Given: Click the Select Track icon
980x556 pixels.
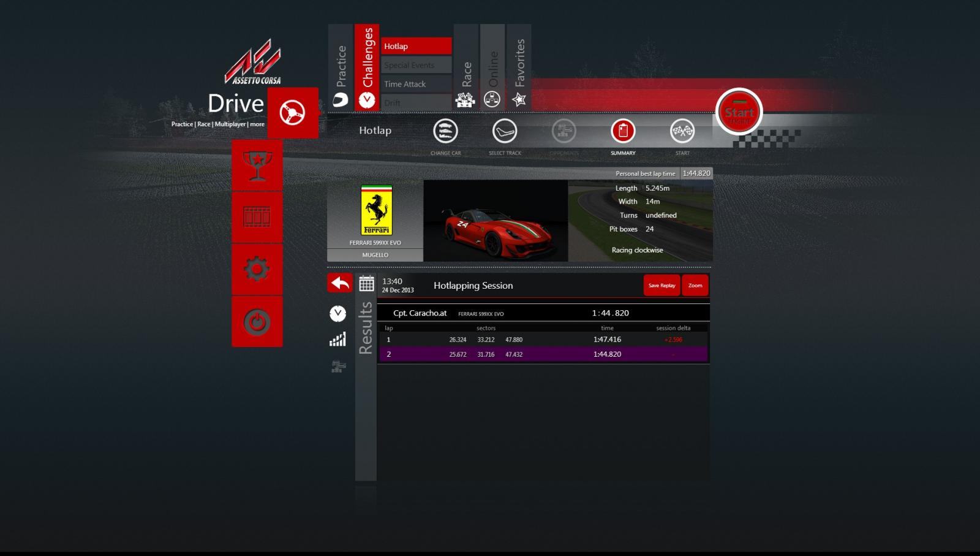Looking at the screenshot, I should [x=505, y=131].
